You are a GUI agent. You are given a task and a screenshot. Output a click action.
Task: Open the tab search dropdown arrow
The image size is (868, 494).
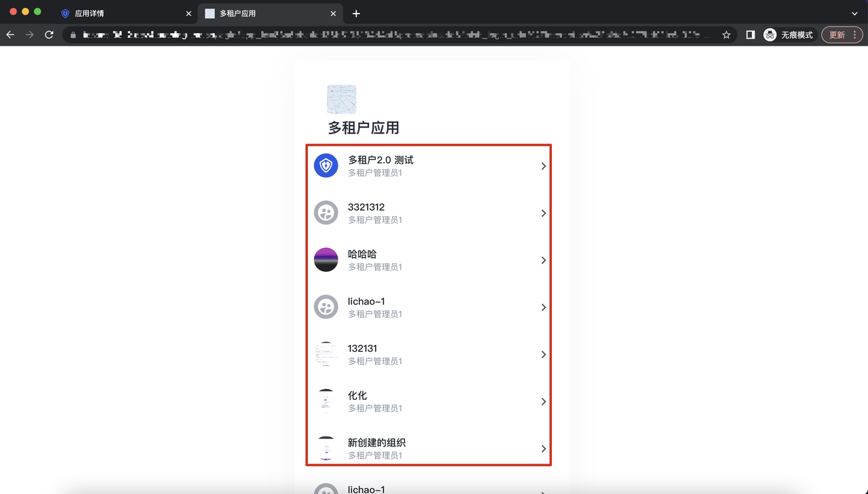click(854, 14)
